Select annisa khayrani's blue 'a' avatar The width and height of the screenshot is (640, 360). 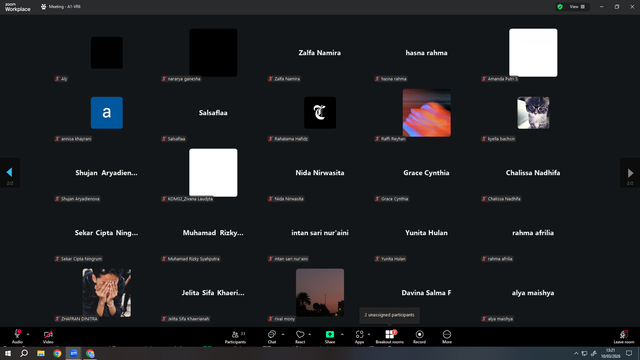click(107, 113)
